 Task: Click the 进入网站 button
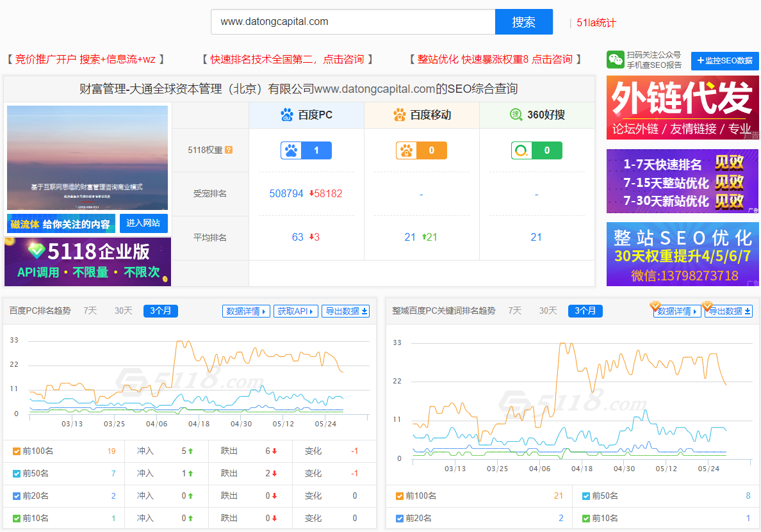click(x=143, y=223)
